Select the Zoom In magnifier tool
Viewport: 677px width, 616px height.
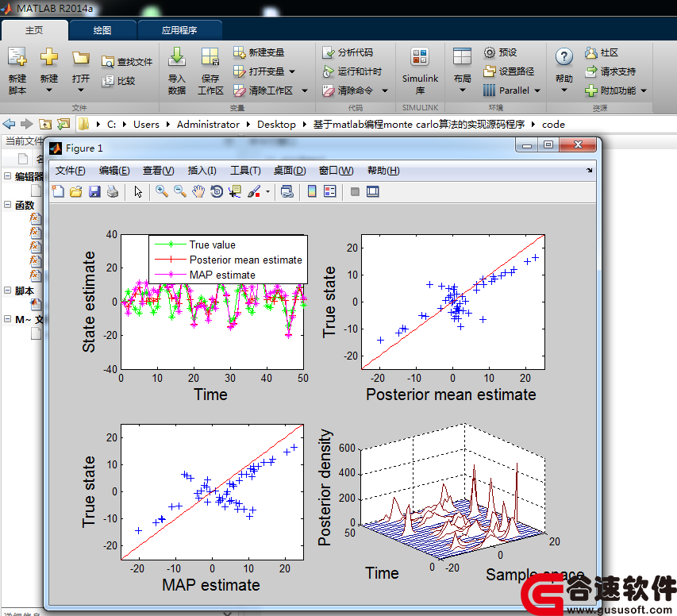[x=162, y=191]
